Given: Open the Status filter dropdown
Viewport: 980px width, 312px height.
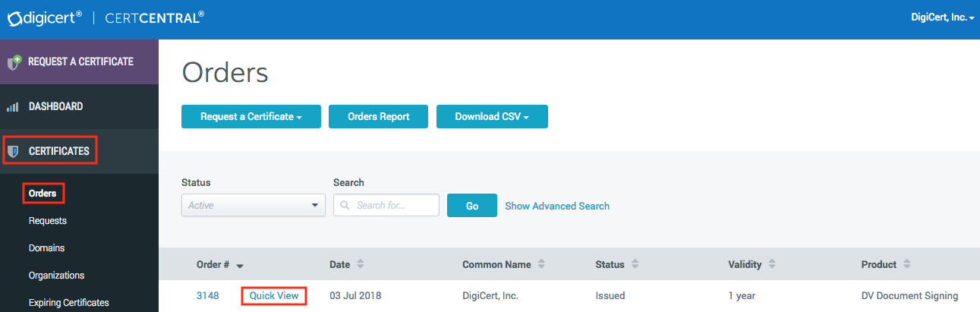Looking at the screenshot, I should 253,206.
